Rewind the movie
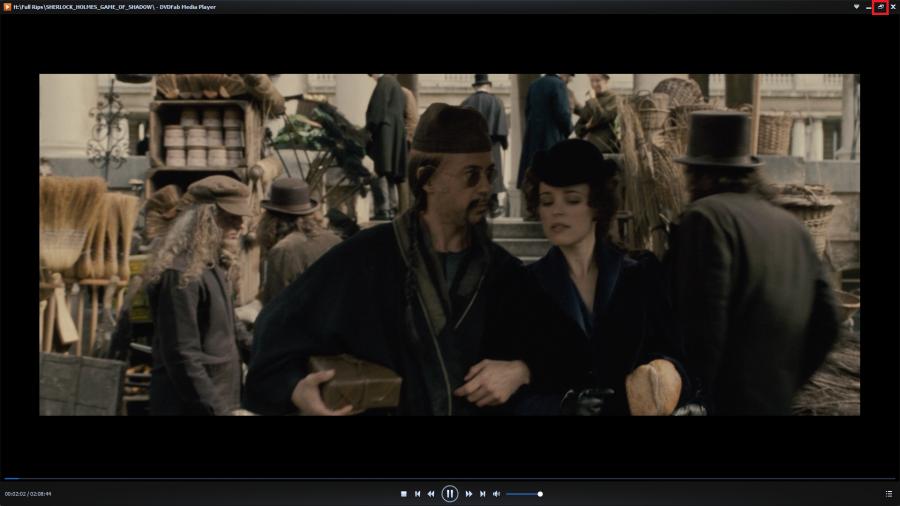The height and width of the screenshot is (506, 900). click(431, 494)
